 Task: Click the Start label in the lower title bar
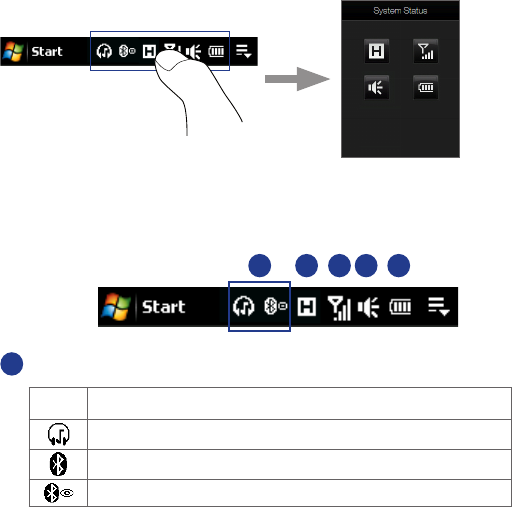click(x=163, y=307)
